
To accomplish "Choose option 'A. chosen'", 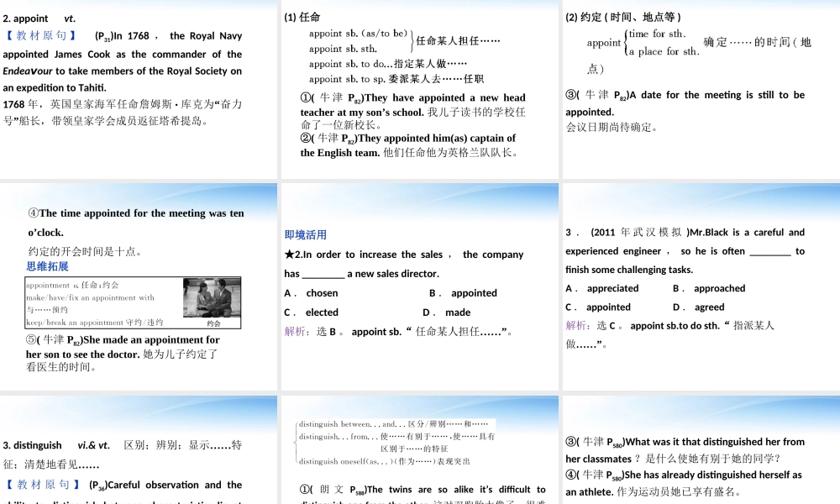I will [312, 293].
